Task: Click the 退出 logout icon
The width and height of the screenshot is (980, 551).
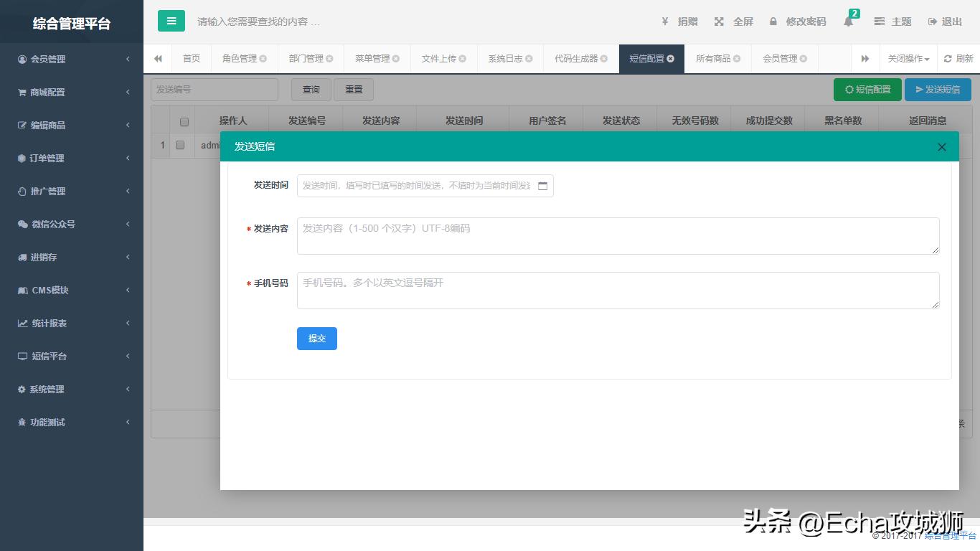Action: [931, 21]
